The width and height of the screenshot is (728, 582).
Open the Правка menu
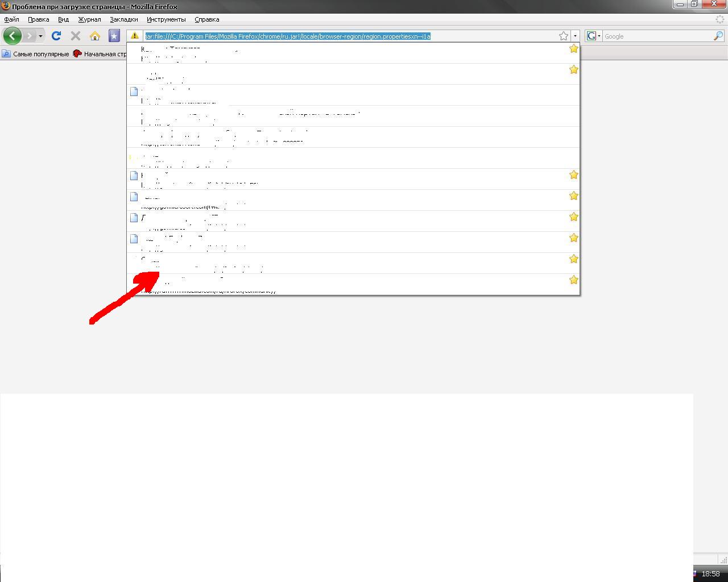tap(39, 19)
